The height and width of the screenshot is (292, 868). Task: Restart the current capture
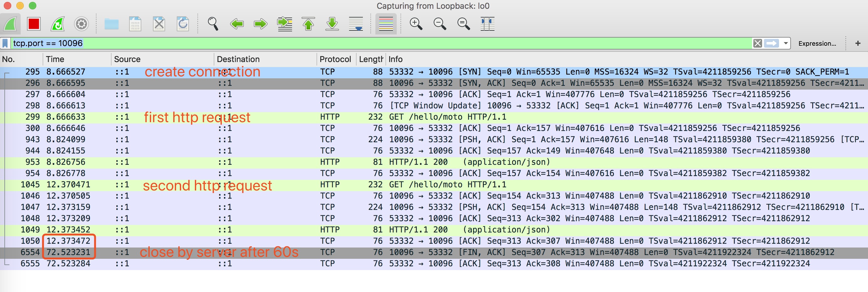[58, 24]
